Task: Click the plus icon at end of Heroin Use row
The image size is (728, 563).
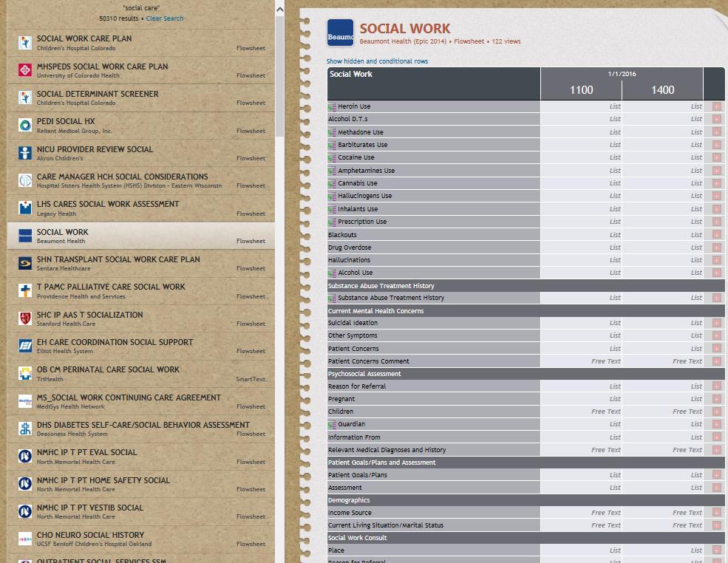Action: [717, 106]
